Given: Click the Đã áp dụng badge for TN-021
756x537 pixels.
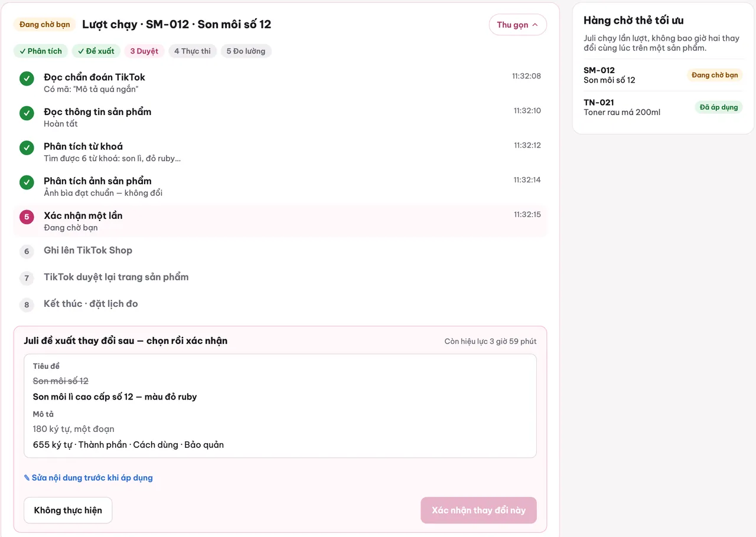Looking at the screenshot, I should (719, 107).
